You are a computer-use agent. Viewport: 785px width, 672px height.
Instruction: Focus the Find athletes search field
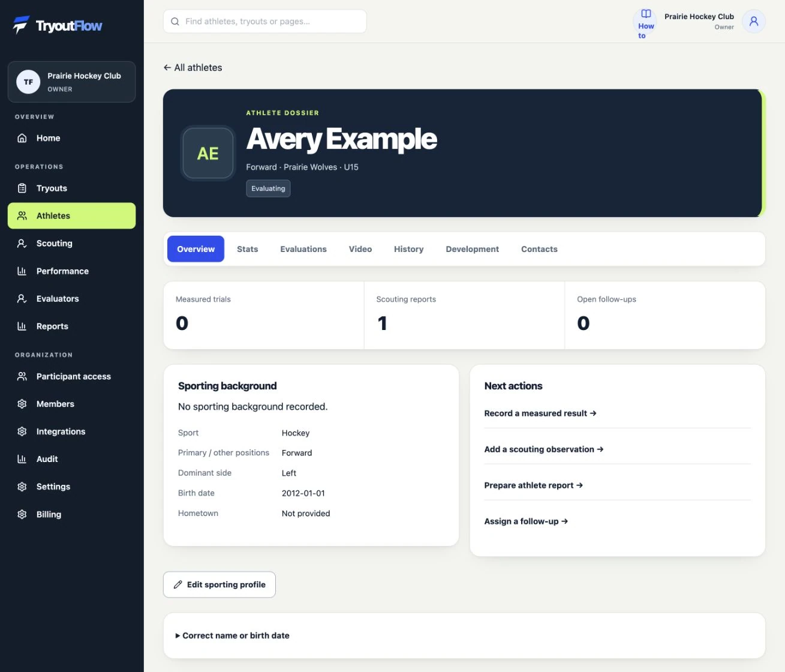point(264,22)
